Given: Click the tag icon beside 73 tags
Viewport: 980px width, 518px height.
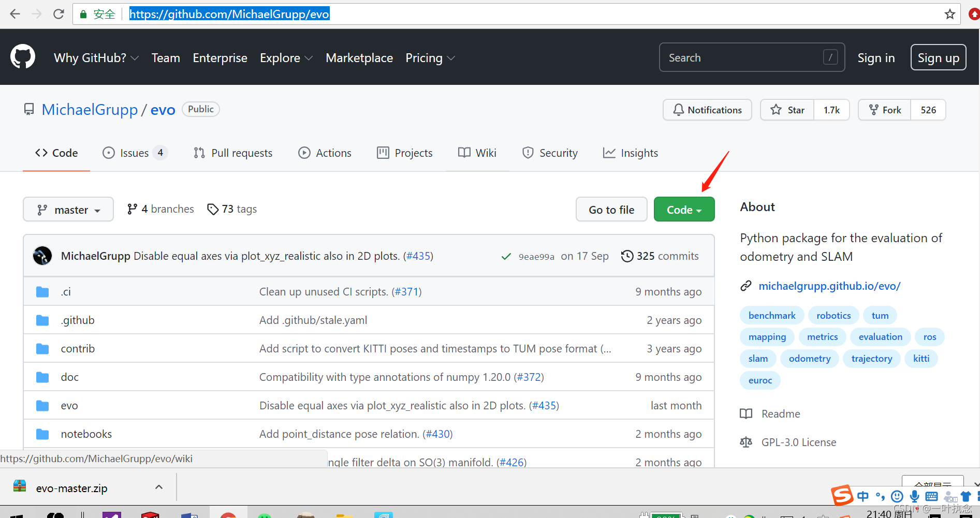Looking at the screenshot, I should 213,209.
